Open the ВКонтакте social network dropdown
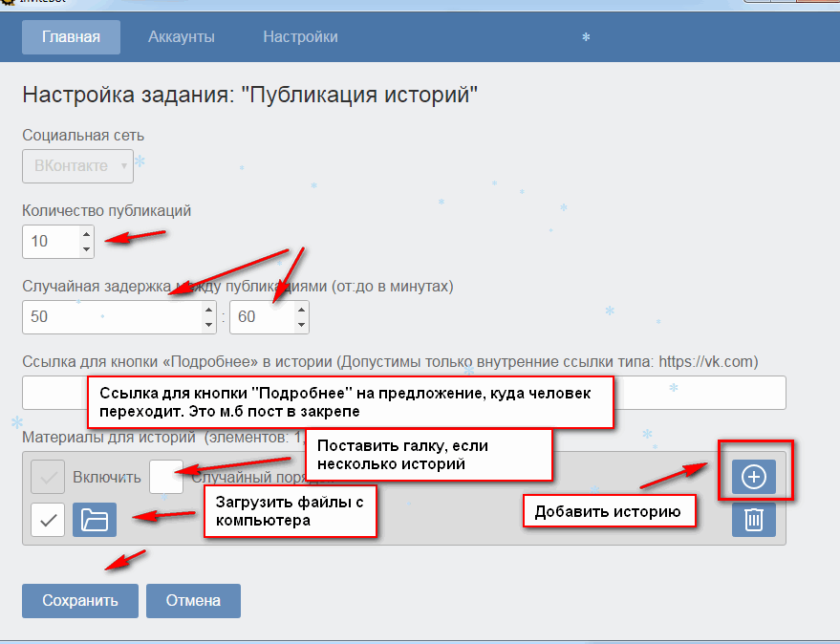This screenshot has height=644, width=840. (x=77, y=166)
